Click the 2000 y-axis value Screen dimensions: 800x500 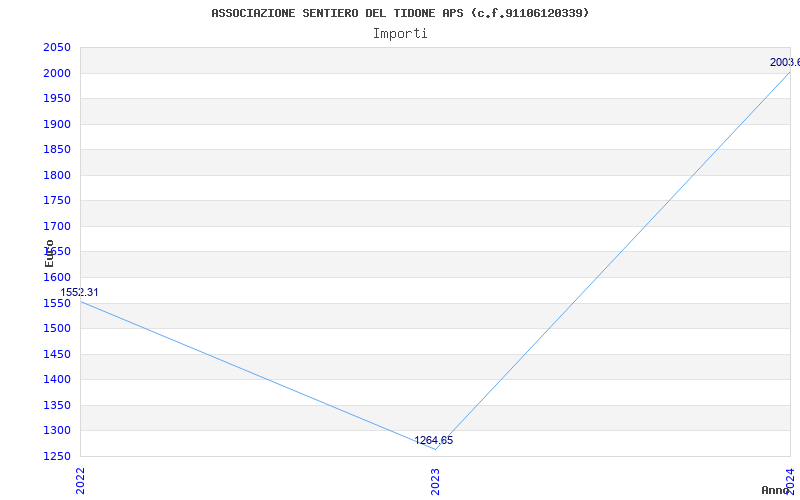tap(57, 73)
